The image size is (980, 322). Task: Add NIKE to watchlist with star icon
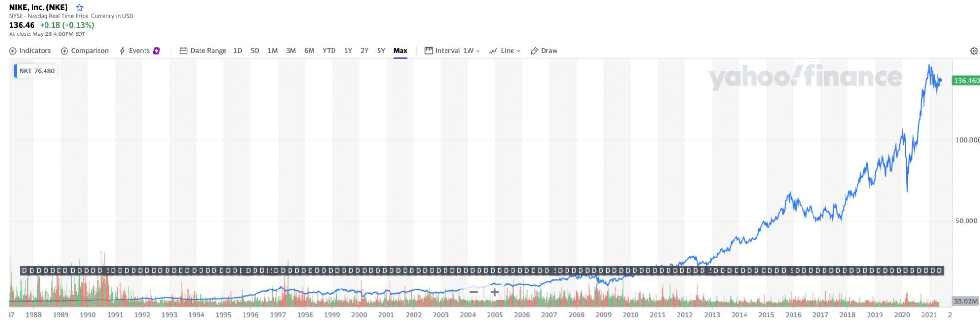[x=80, y=8]
